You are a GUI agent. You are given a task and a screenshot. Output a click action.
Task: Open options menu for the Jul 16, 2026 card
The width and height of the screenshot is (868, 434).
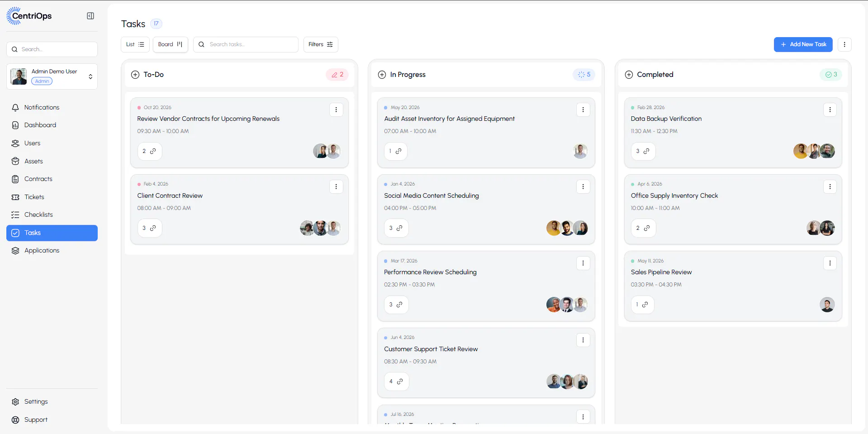583,417
